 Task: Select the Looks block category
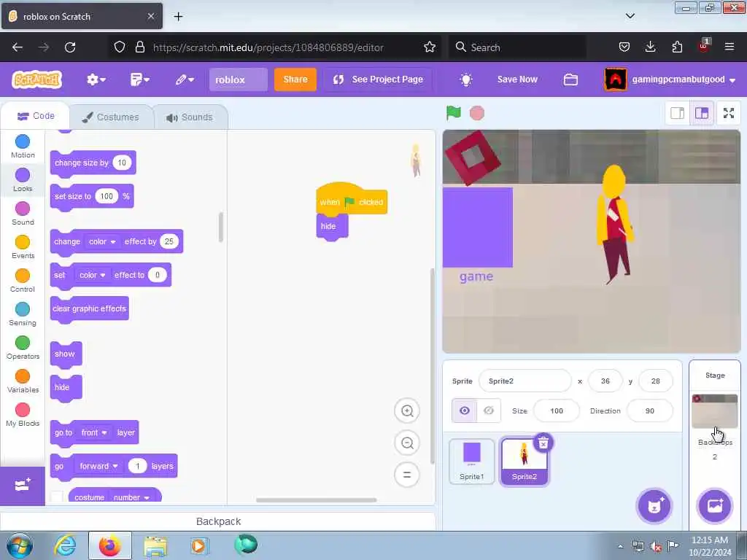[23, 180]
